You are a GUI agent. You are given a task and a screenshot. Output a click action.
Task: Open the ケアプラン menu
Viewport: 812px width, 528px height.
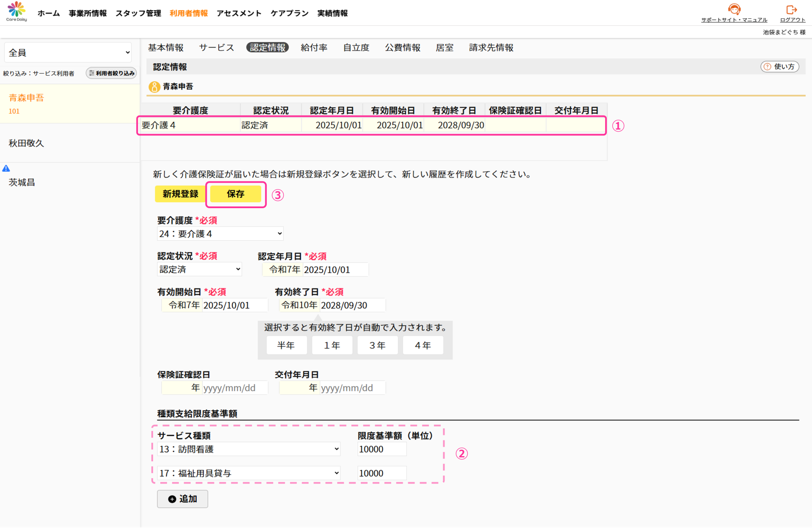click(289, 13)
